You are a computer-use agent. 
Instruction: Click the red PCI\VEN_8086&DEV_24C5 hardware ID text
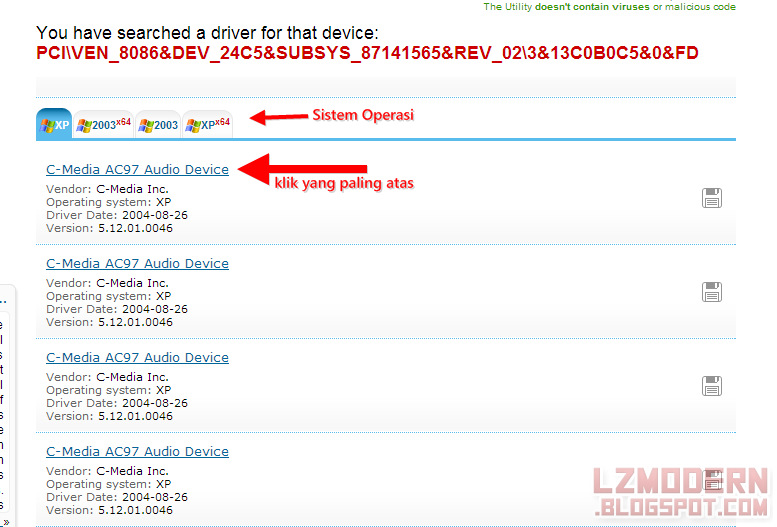point(367,53)
